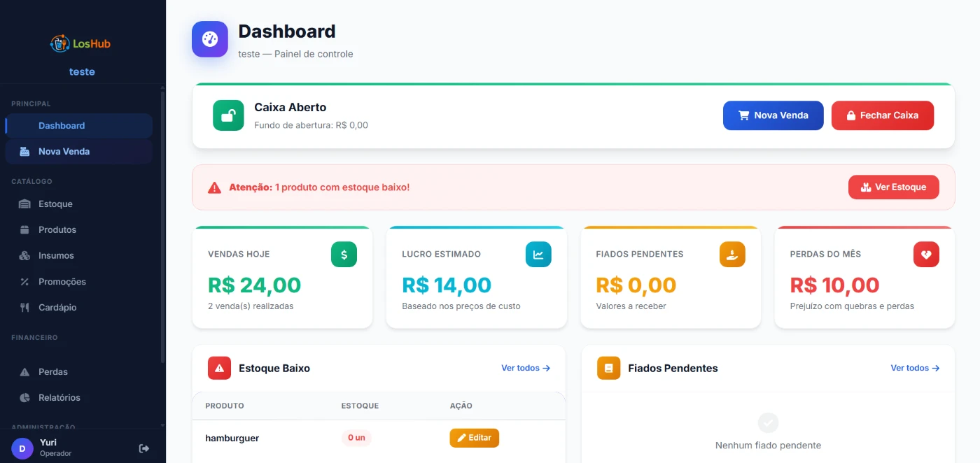Go to Produtos in the sidebar
This screenshot has width=980, height=463.
coord(57,230)
